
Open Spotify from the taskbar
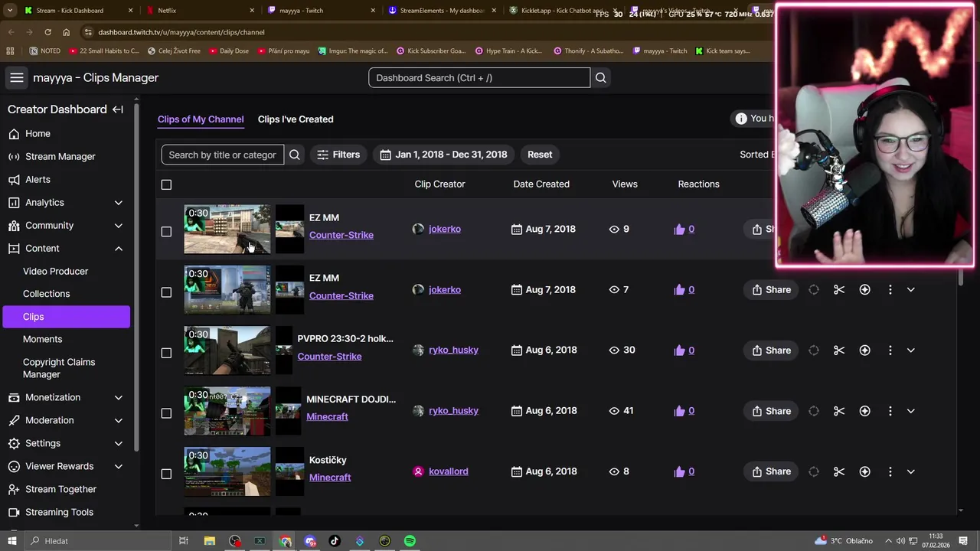pos(410,541)
